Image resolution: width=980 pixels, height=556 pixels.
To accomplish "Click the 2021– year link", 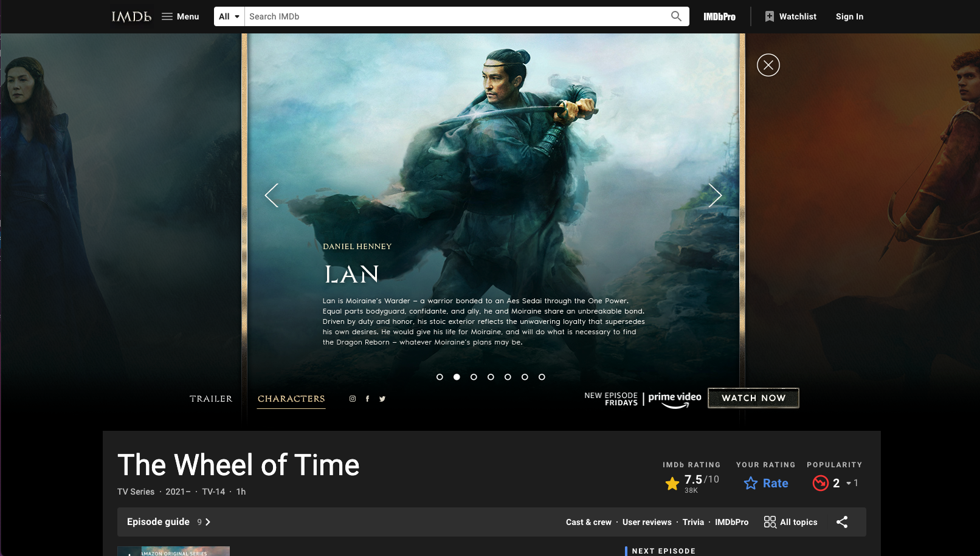I will [x=178, y=492].
